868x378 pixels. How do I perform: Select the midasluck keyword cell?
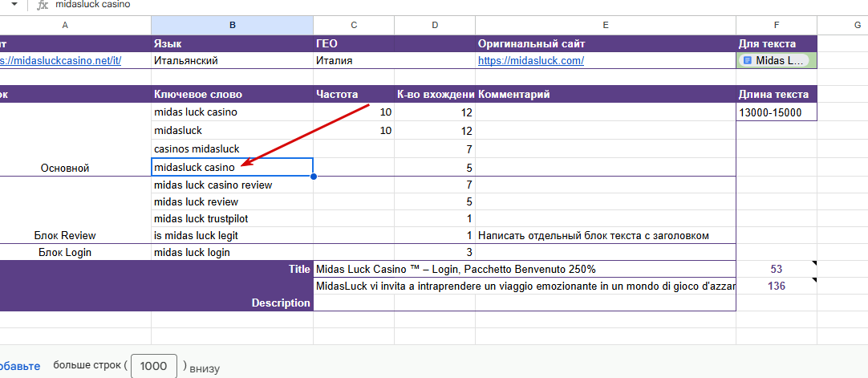pyautogui.click(x=232, y=131)
